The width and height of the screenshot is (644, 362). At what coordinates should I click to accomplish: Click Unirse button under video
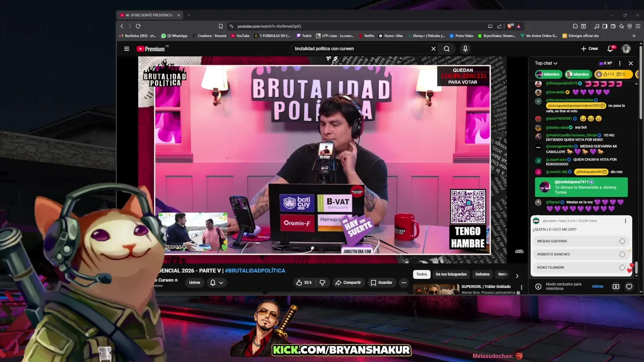(x=194, y=283)
